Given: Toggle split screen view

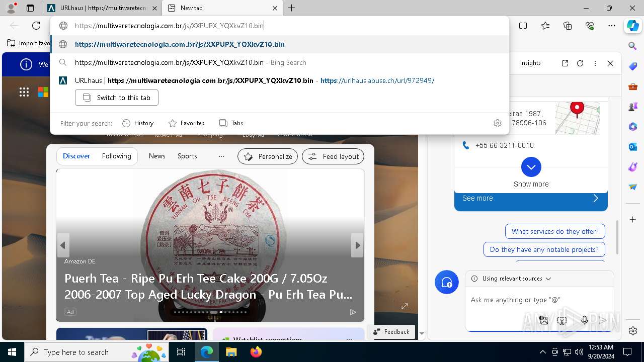Looking at the screenshot, I should [x=523, y=26].
